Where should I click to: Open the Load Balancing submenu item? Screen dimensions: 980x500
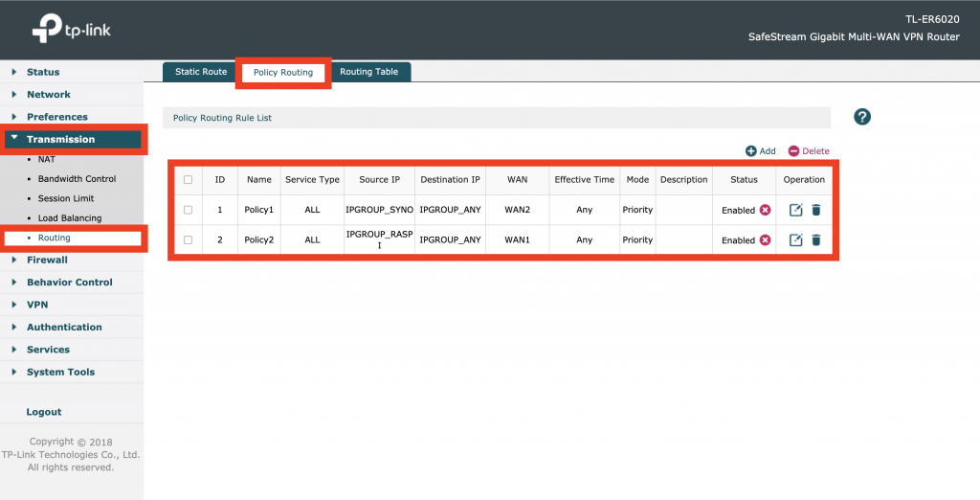(x=70, y=218)
